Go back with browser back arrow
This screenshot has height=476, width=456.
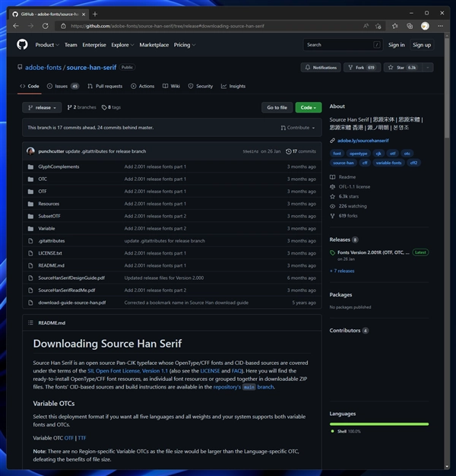pos(16,26)
